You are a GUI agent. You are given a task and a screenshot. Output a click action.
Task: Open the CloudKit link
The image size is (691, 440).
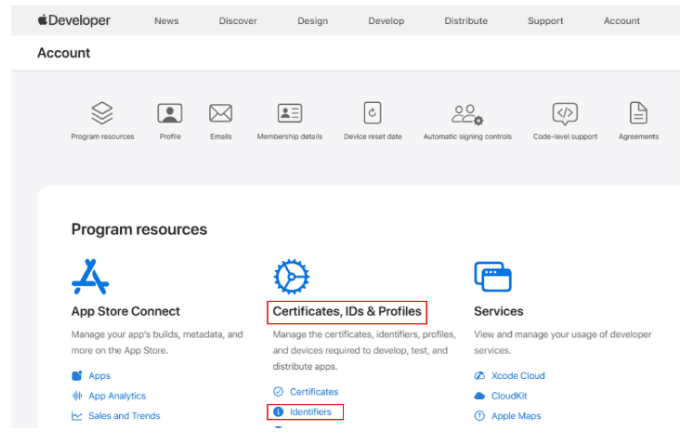[x=509, y=396]
